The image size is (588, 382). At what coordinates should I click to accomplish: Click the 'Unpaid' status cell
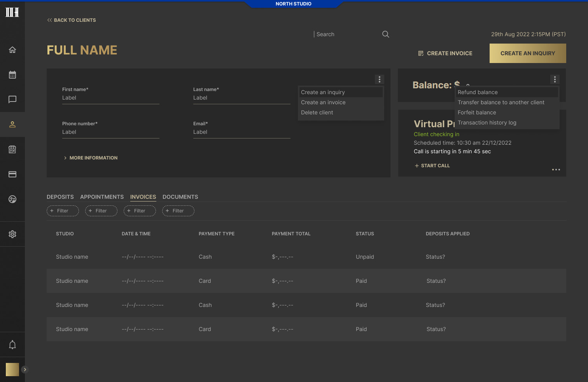coord(365,257)
